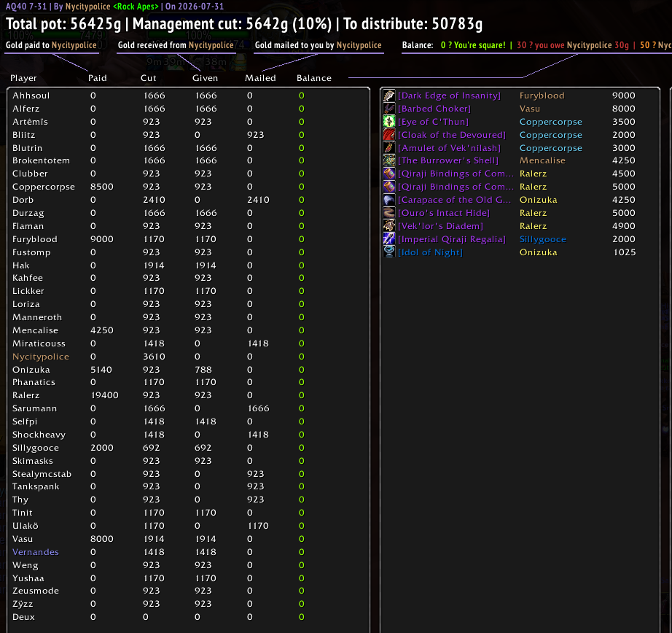Click the Amulet of Vek'nilash icon
This screenshot has height=633, width=672.
click(x=388, y=147)
